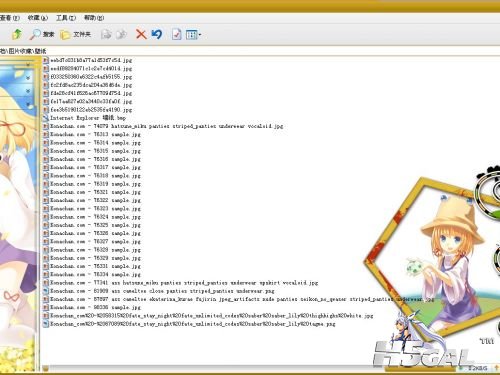Click the icon of Konachan 76319 sample.jpg

pyautogui.click(x=46, y=184)
